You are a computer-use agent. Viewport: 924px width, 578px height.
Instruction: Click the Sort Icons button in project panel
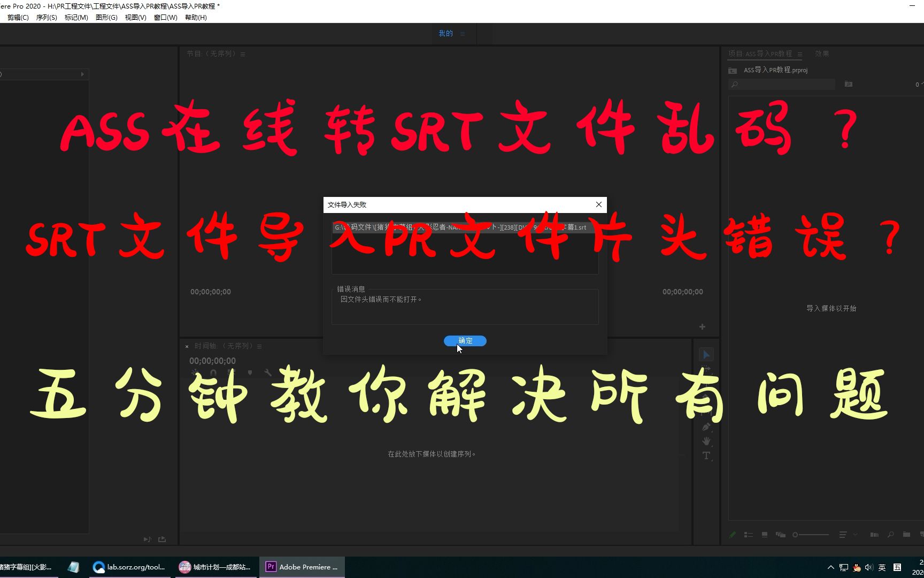(x=843, y=535)
